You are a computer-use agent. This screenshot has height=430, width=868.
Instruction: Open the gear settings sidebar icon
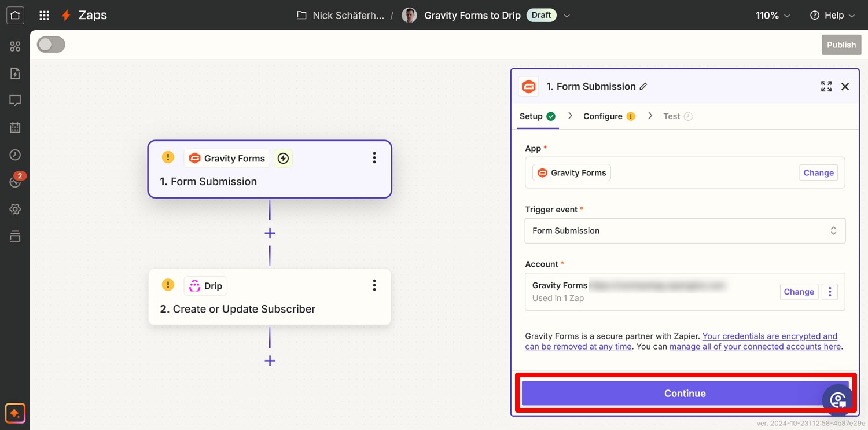coord(15,209)
